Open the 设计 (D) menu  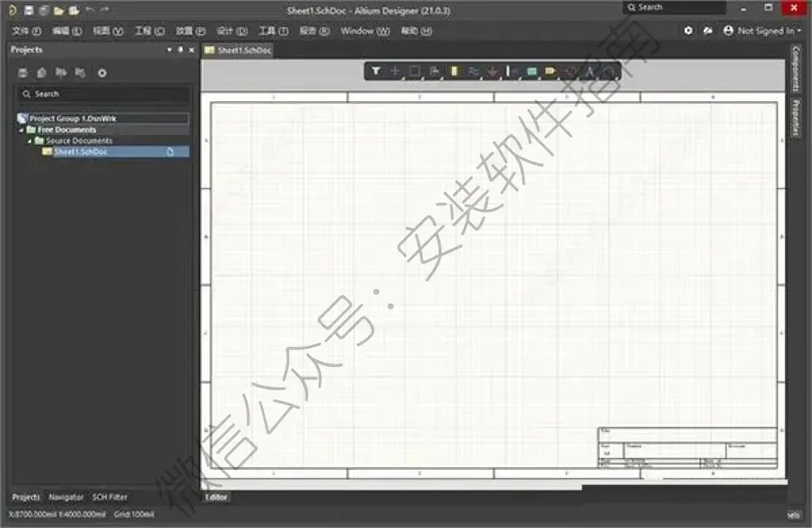pyautogui.click(x=232, y=31)
